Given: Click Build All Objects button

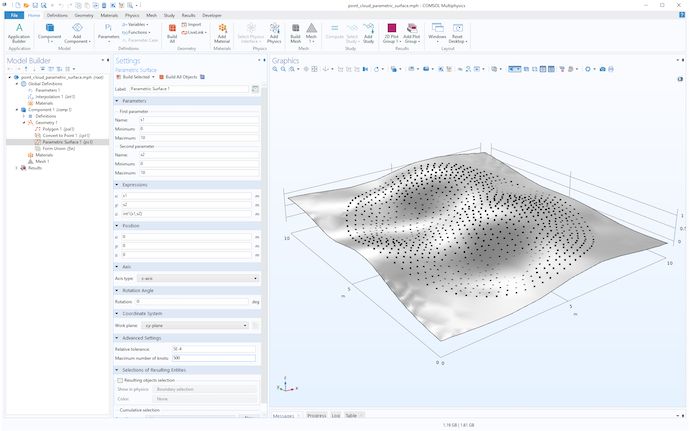Looking at the screenshot, I should [178, 77].
